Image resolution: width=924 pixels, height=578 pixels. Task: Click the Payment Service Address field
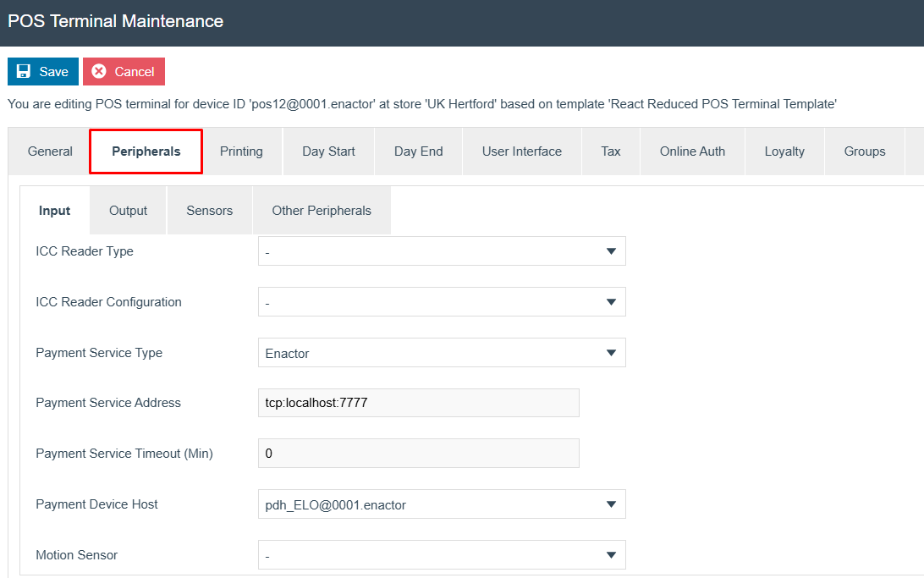(418, 403)
